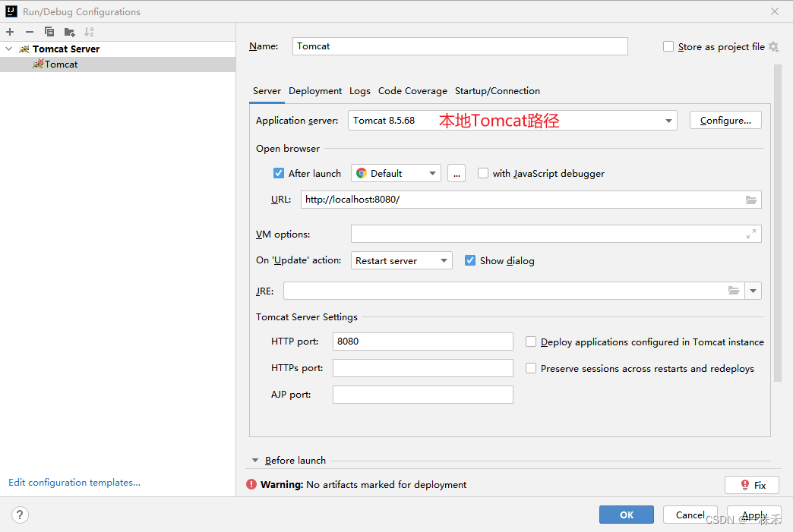
Task: Copy the selected configuration
Action: pos(49,32)
